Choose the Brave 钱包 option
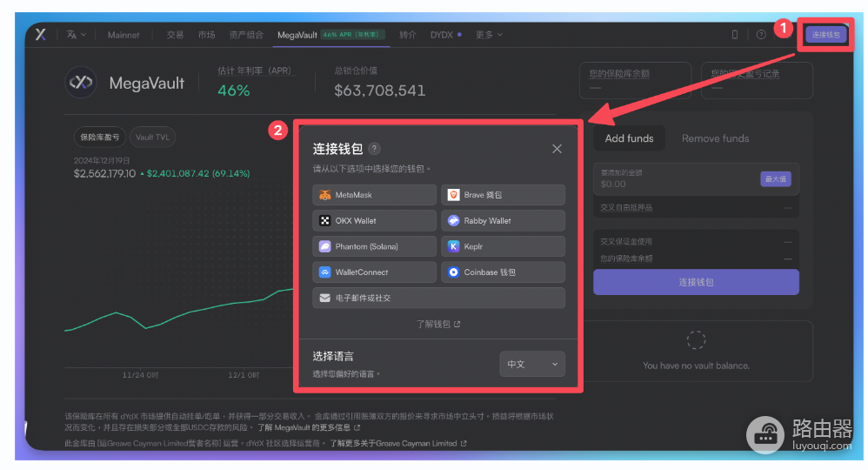 click(504, 195)
